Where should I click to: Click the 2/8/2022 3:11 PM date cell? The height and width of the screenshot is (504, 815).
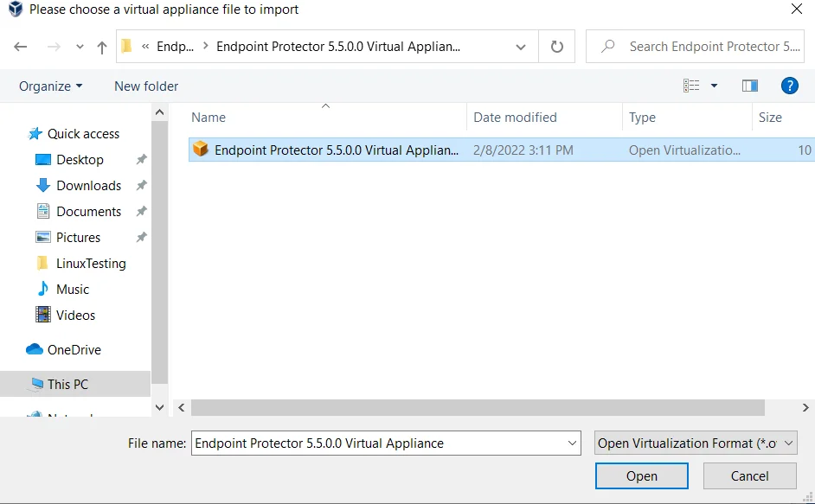(x=523, y=150)
